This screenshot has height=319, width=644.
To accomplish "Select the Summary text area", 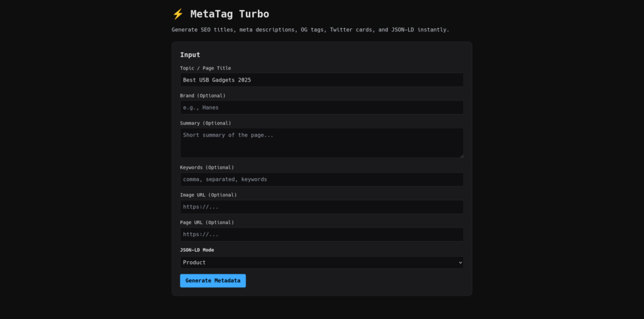I will 321,143.
